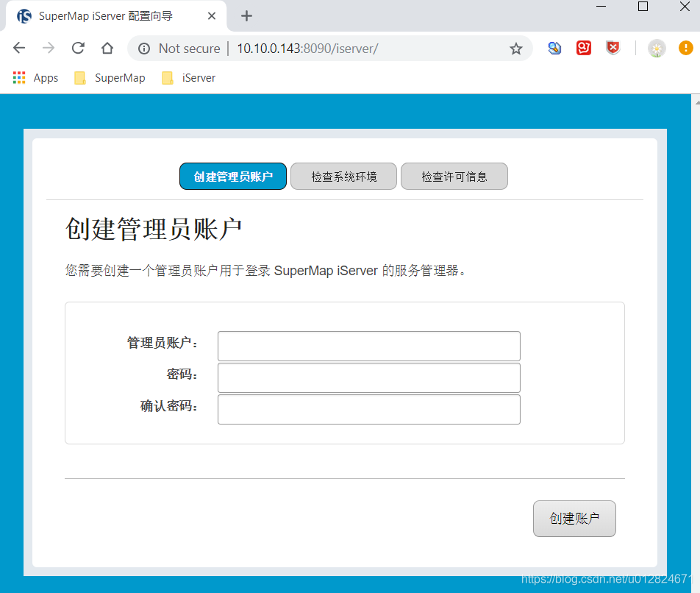This screenshot has height=593, width=700.
Task: Open the user profile avatar
Action: pyautogui.click(x=657, y=49)
